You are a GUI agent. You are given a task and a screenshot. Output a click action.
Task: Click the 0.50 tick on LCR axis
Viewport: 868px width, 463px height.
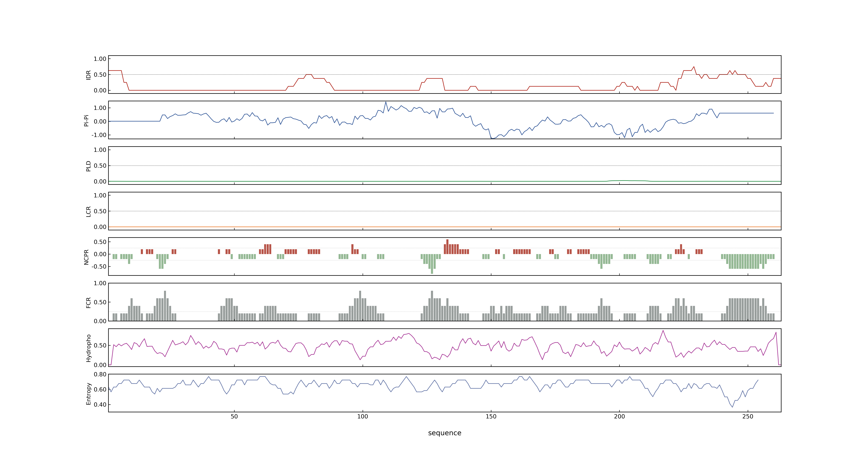click(100, 211)
